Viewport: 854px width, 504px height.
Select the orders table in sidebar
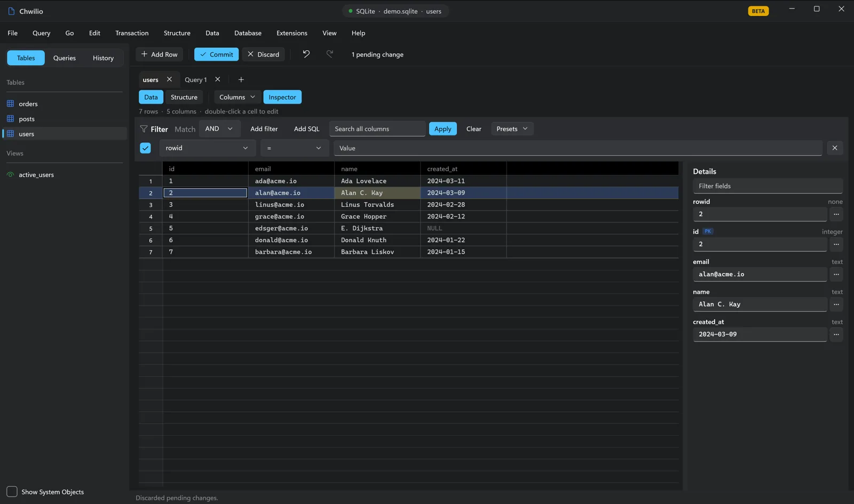(x=65, y=103)
